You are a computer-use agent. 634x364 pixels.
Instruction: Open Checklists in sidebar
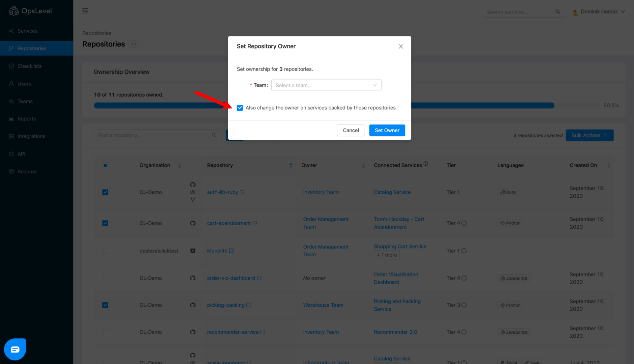(x=37, y=66)
